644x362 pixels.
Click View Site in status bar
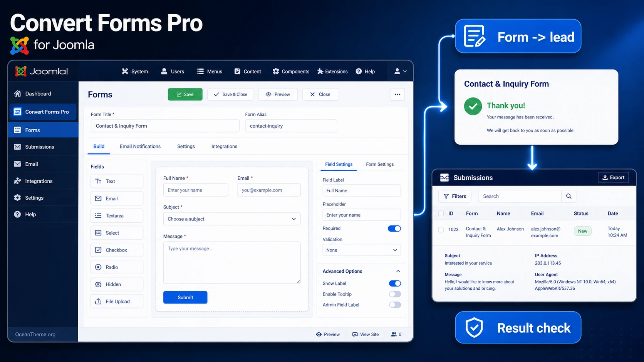coord(366,334)
